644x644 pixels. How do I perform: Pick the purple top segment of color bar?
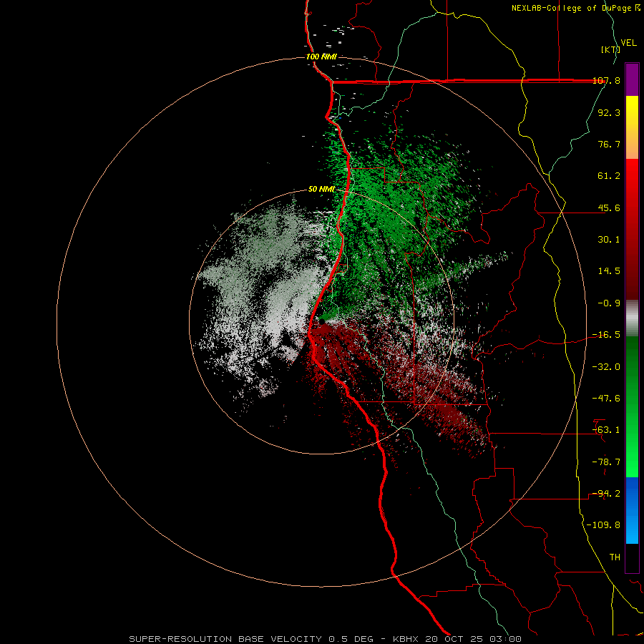[x=632, y=79]
